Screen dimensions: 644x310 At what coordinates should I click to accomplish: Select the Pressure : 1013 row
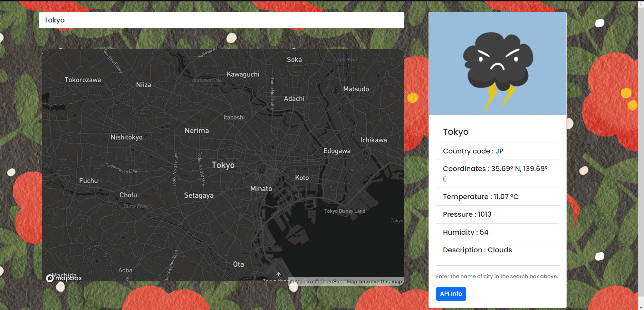tap(498, 214)
